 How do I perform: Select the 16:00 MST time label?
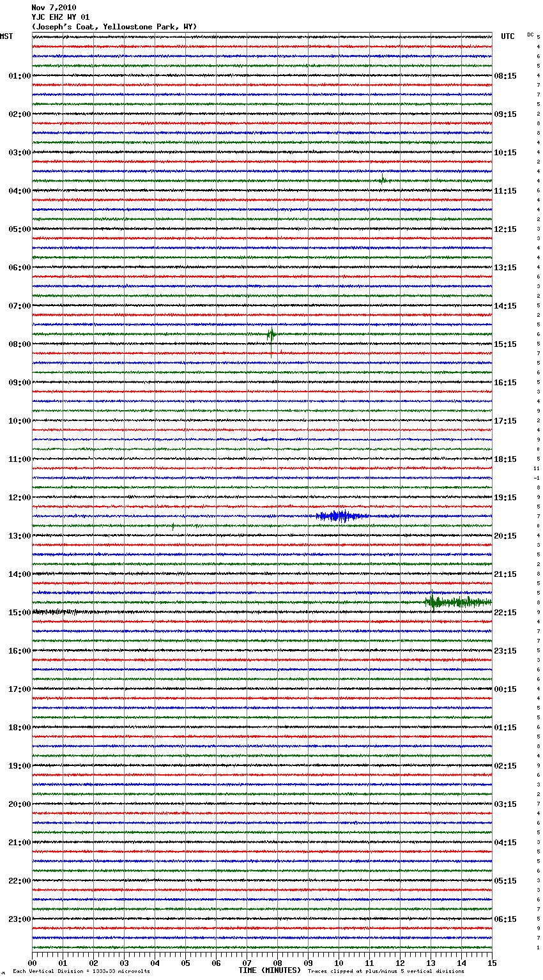pyautogui.click(x=20, y=651)
